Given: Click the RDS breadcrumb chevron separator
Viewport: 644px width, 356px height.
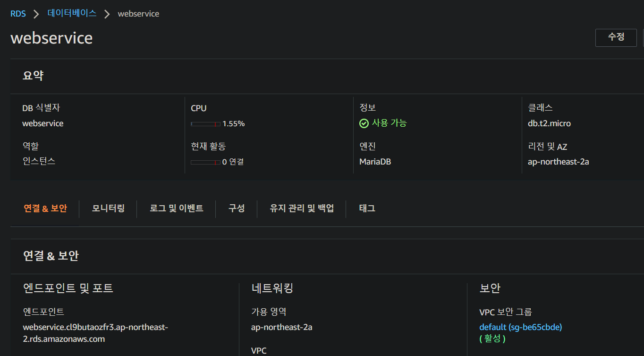Looking at the screenshot, I should point(35,14).
